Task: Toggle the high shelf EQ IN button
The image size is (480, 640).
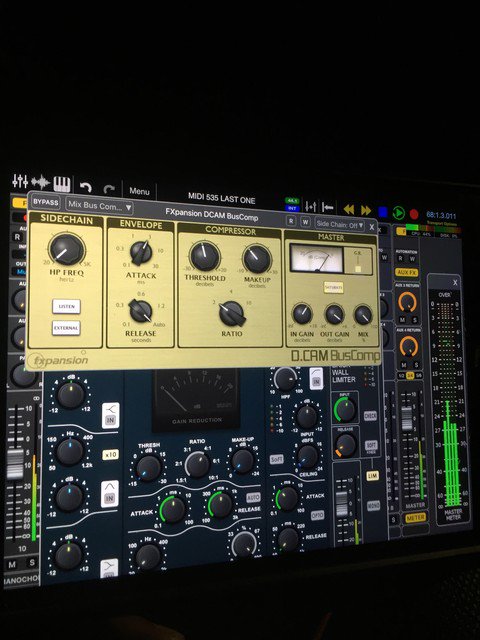Action: point(110,415)
